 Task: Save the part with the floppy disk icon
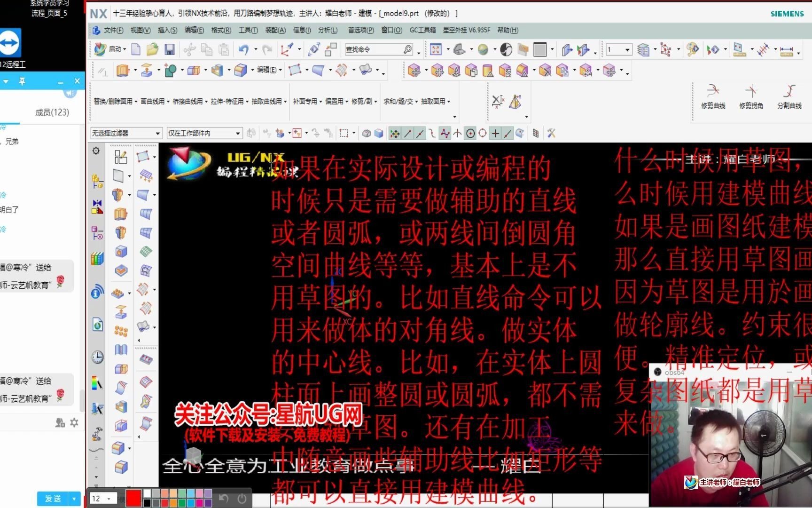170,49
